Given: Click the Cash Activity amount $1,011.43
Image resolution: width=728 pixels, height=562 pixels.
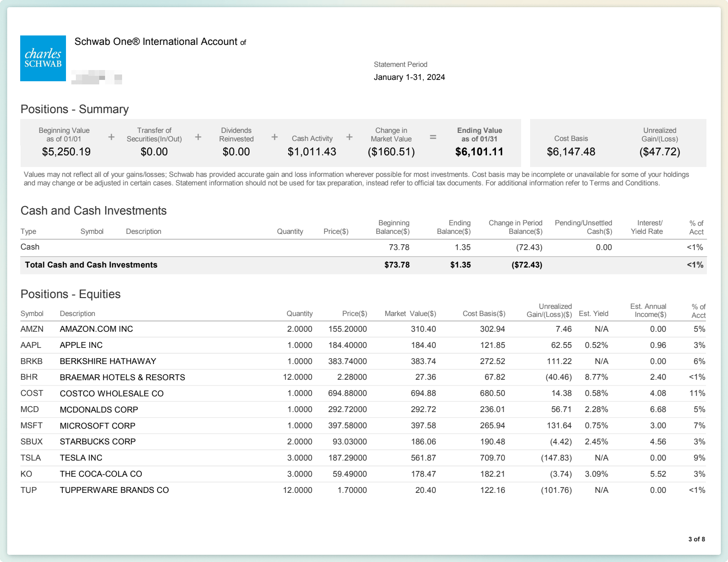Looking at the screenshot, I should point(311,152).
